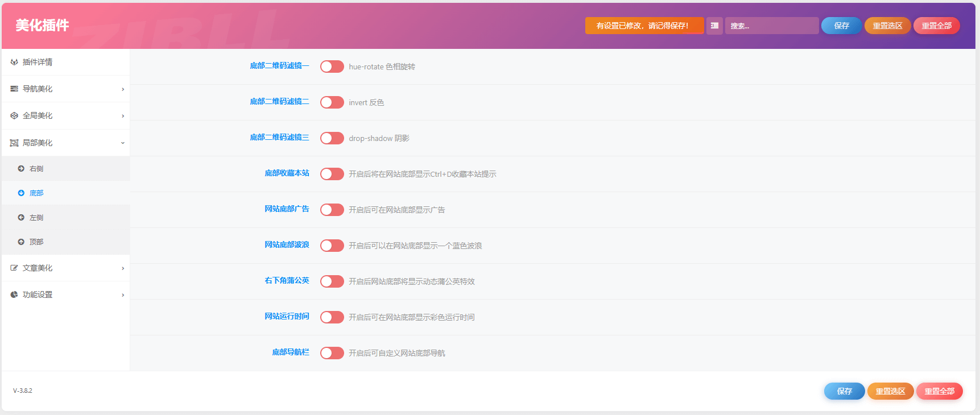Enable the 网站底部广告 switch
The height and width of the screenshot is (415, 980).
click(x=332, y=210)
